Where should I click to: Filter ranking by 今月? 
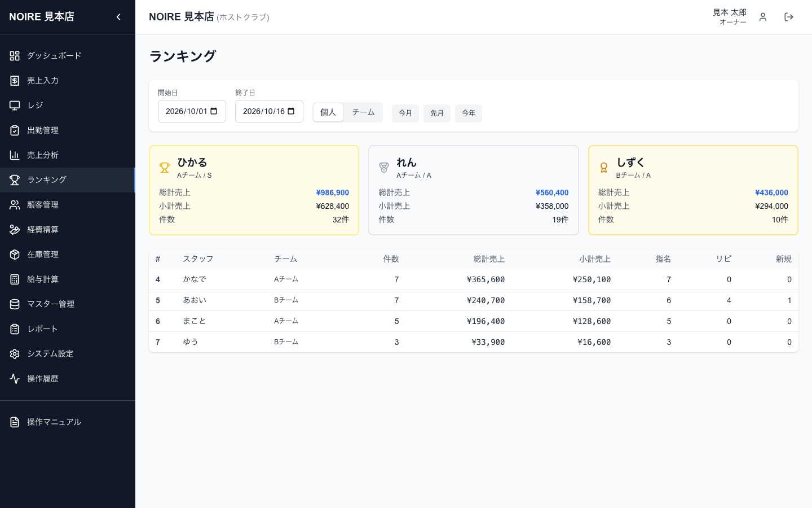405,113
